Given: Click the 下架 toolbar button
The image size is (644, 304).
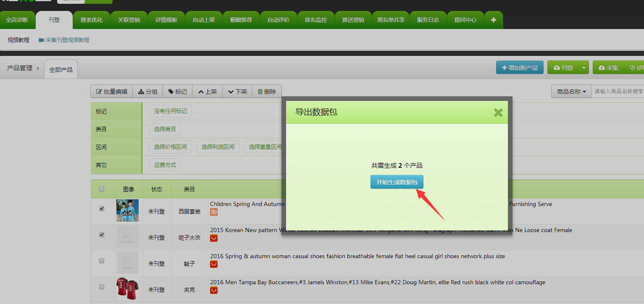Looking at the screenshot, I should tap(237, 91).
